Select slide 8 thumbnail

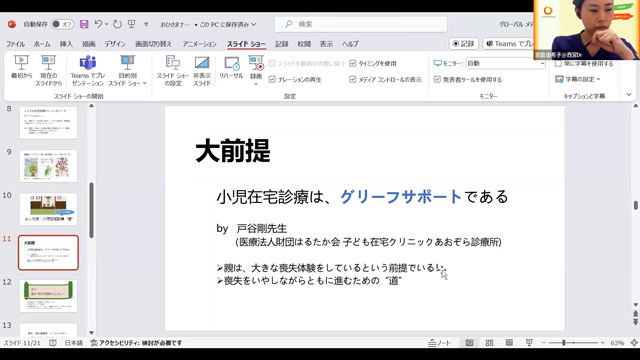tap(48, 122)
